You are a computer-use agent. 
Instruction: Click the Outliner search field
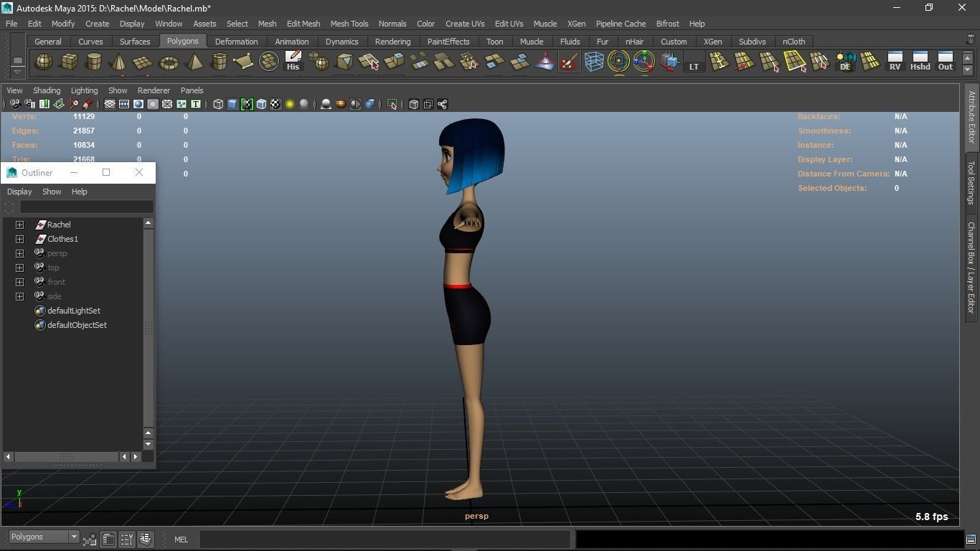pyautogui.click(x=86, y=207)
